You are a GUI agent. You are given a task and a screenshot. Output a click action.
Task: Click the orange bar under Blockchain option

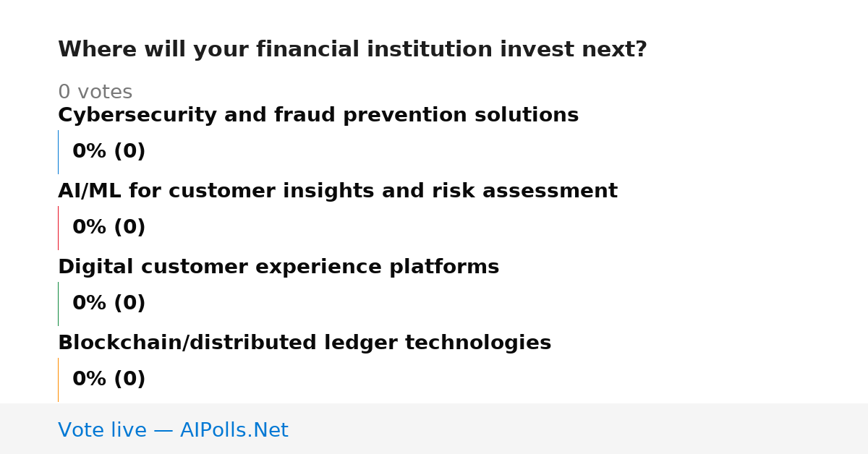[x=58, y=380]
